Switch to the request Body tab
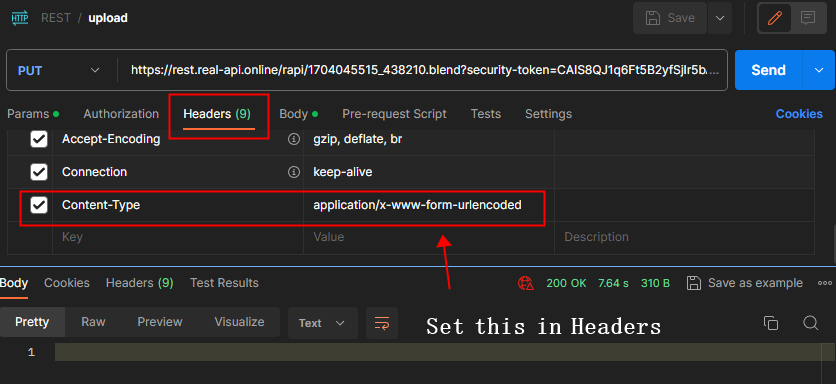The height and width of the screenshot is (384, 836). [x=299, y=114]
